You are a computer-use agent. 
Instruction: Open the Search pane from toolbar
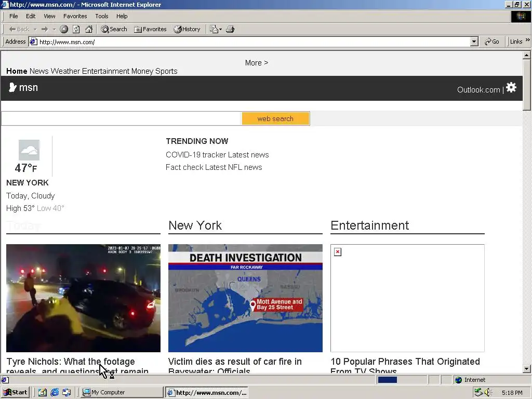coord(114,29)
